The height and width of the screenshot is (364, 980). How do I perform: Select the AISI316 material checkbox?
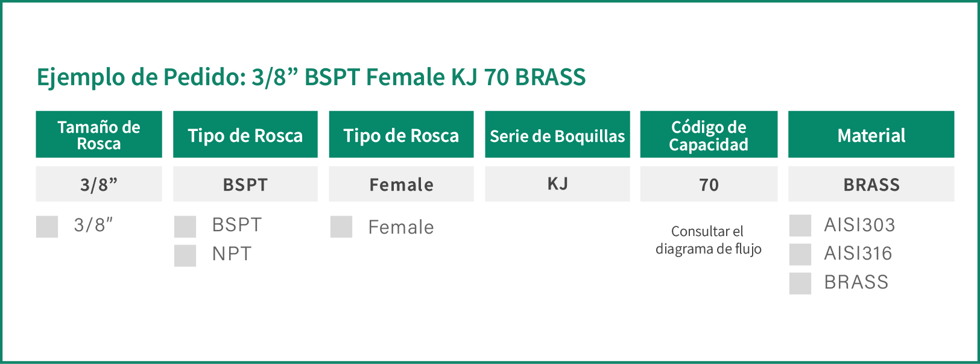coord(800,254)
